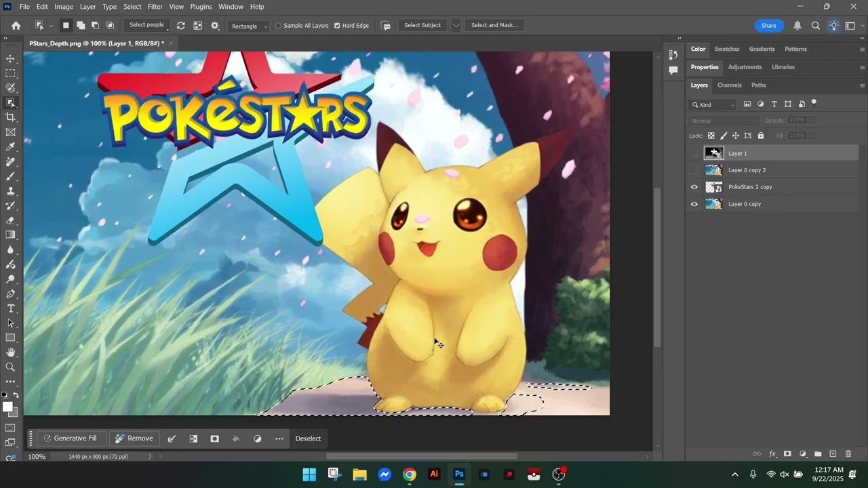The image size is (868, 488).
Task: Select the Pen tool
Action: point(10,293)
